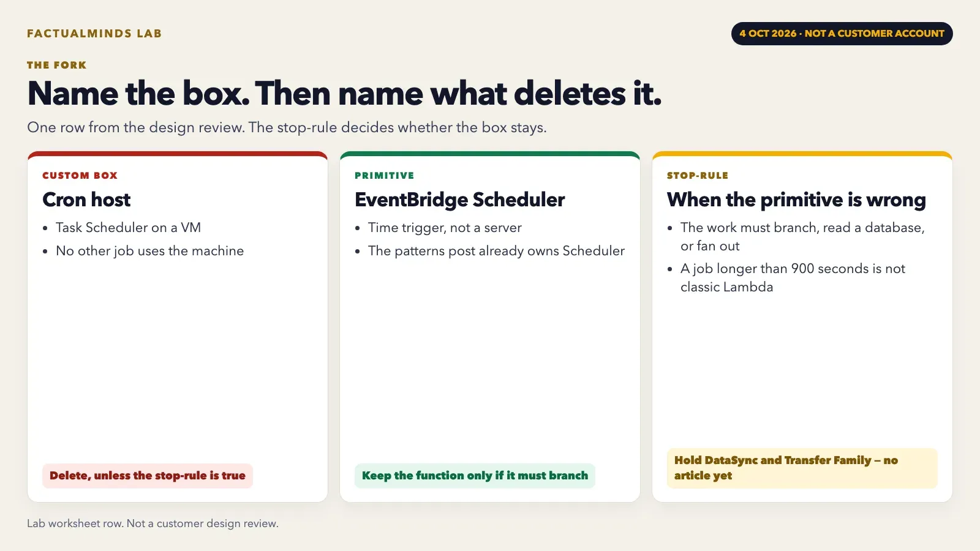Click the yellow 'Hold DataSync and Transfer Family' pill
The width and height of the screenshot is (980, 551).
(x=802, y=468)
